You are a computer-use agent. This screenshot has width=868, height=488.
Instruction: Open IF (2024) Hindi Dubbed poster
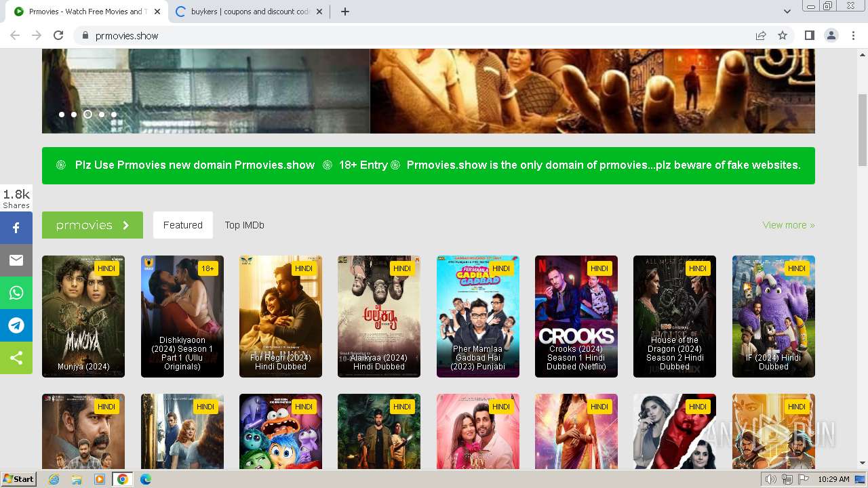point(774,317)
